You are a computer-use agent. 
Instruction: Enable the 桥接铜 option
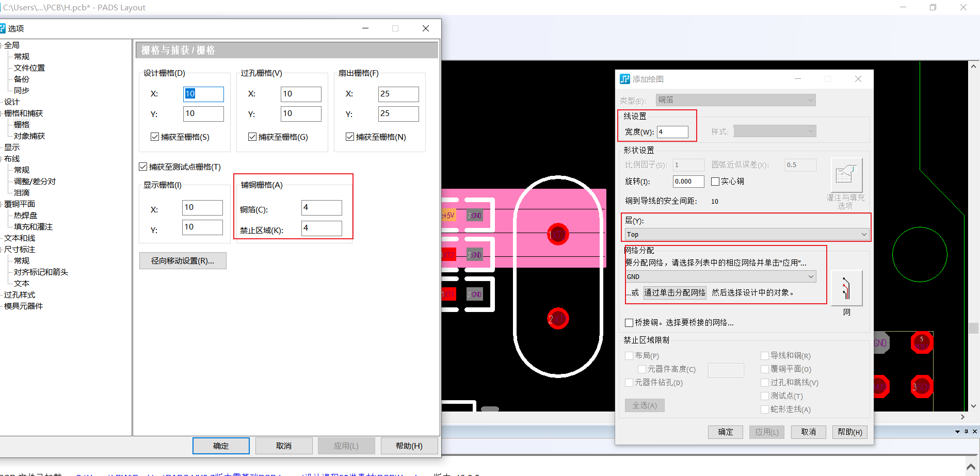coord(629,322)
